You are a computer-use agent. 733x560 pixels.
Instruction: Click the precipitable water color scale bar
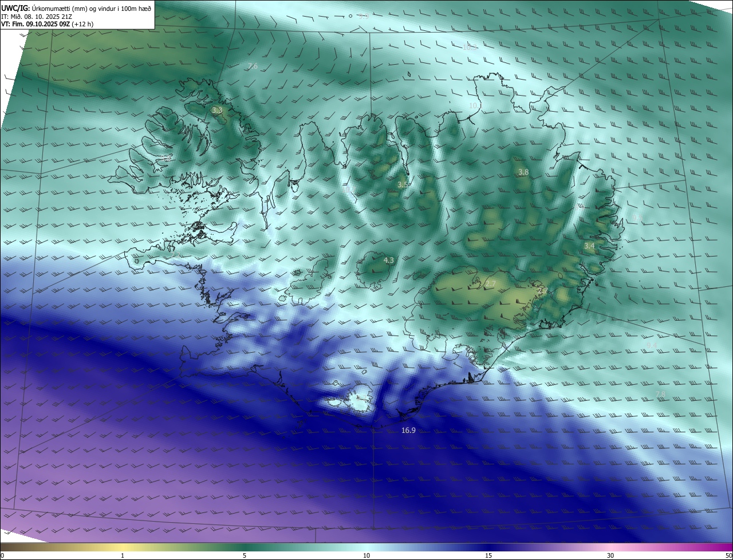click(x=366, y=547)
